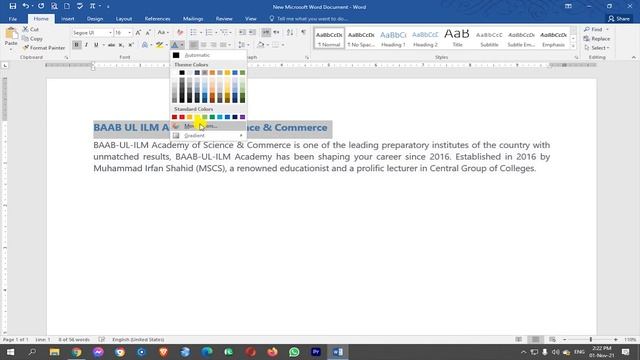This screenshot has height=360, width=640.
Task: Click the Spelling check icon in Quick Access
Action: pyautogui.click(x=80, y=6)
